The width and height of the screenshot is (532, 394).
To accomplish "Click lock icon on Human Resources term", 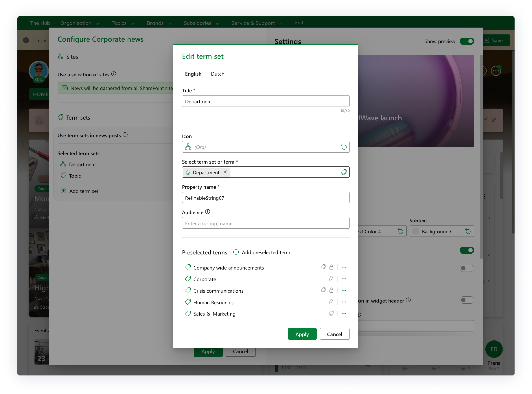I will coord(331,302).
